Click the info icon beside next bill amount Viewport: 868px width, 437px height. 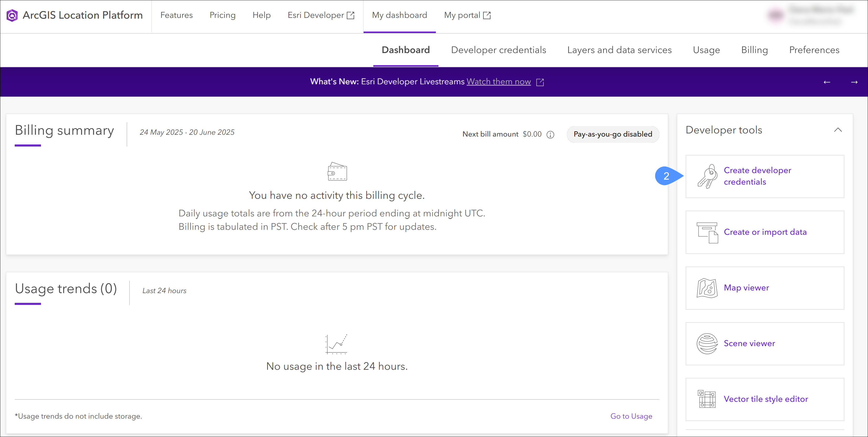point(550,135)
